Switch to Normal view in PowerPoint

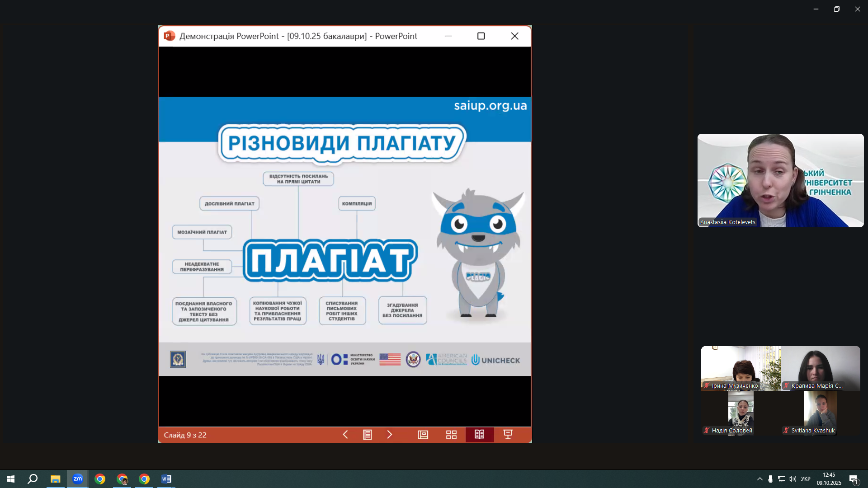423,434
